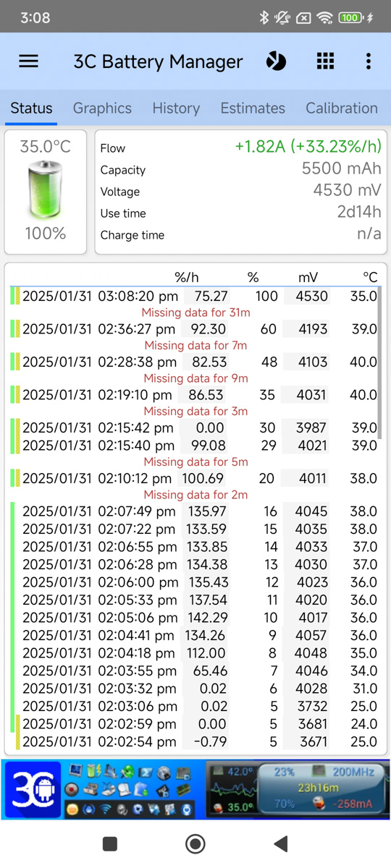
Task: Click the history list scrollbar
Action: coord(379,362)
